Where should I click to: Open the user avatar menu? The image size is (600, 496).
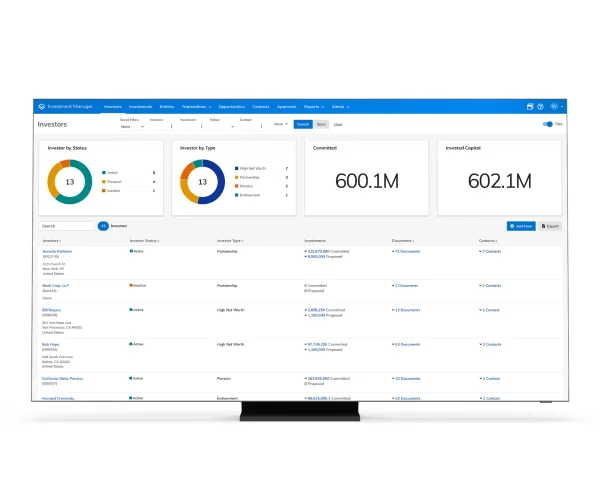554,106
